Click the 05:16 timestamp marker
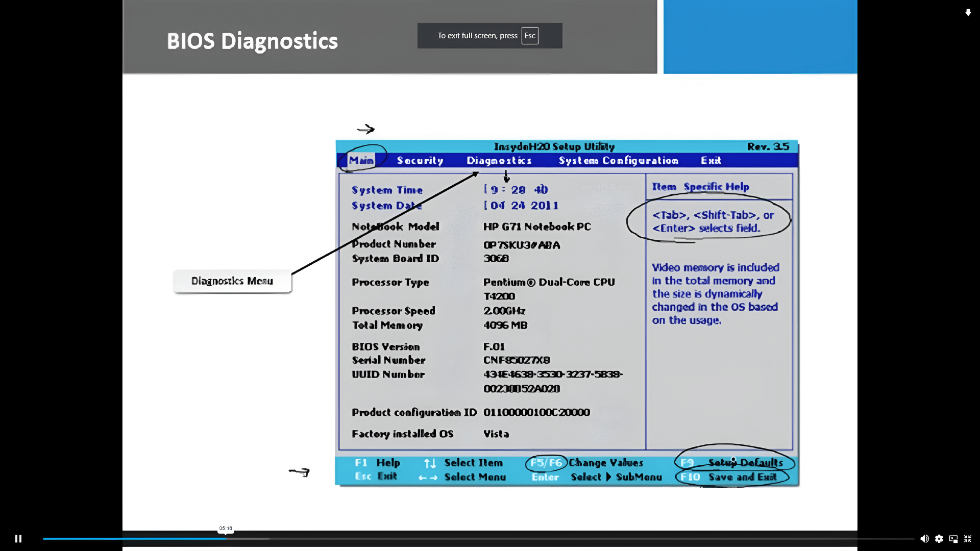Image resolution: width=980 pixels, height=551 pixels. [x=226, y=529]
